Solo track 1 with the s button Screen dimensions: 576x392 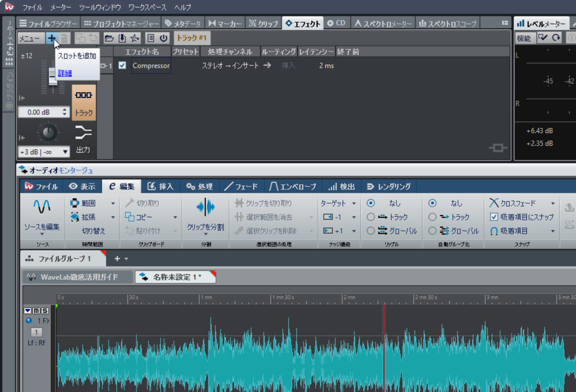pos(45,310)
